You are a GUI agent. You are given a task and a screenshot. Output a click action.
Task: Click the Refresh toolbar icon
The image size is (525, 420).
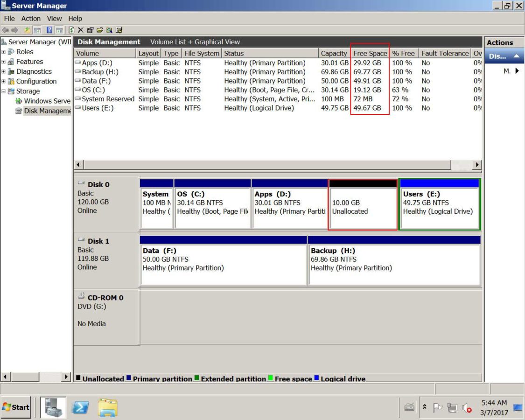coord(73,30)
